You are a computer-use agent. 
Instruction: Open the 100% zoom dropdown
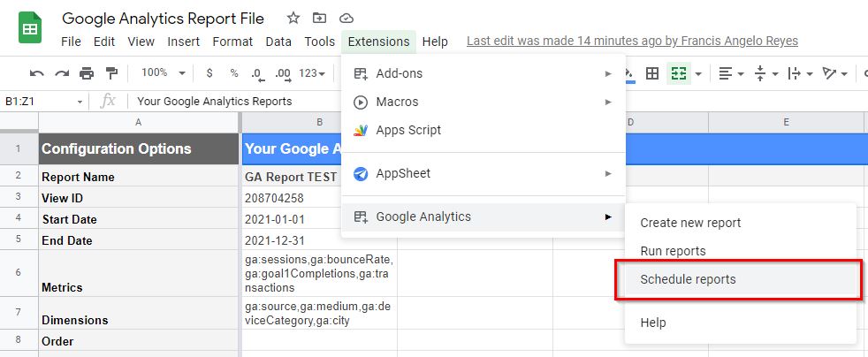pos(163,72)
